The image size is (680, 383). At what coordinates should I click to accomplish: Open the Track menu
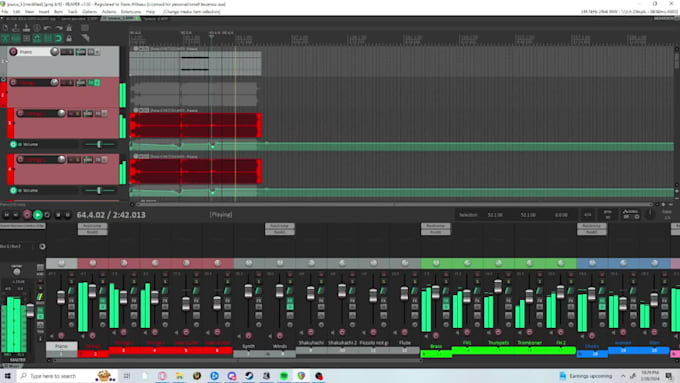pyautogui.click(x=72, y=12)
